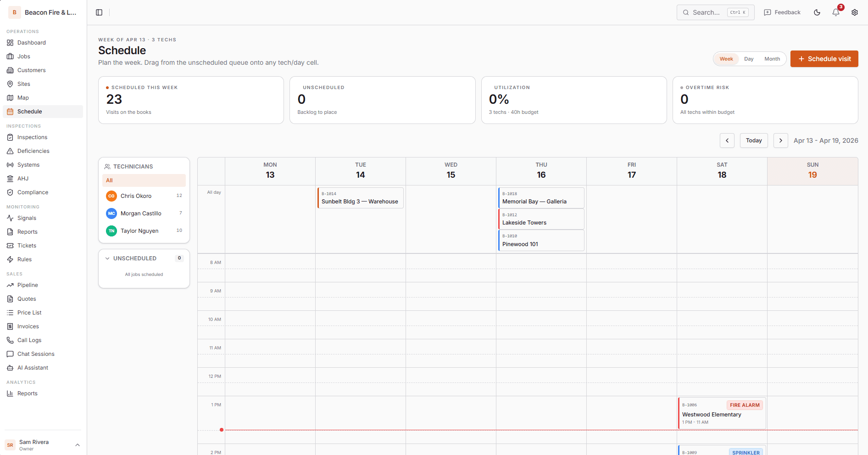Image resolution: width=868 pixels, height=455 pixels.
Task: Open Call Logs in sidebar
Action: tap(29, 340)
